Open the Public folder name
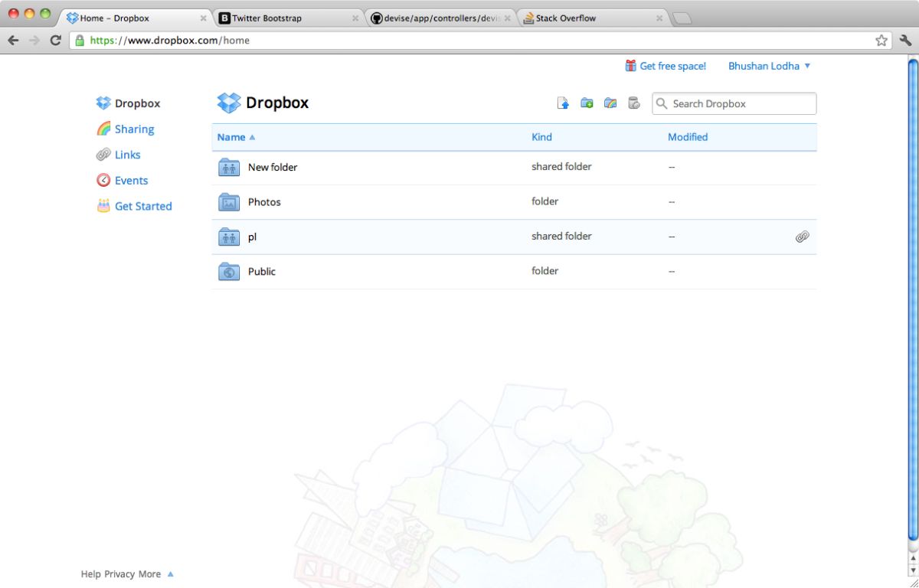This screenshot has width=919, height=588. [x=262, y=272]
